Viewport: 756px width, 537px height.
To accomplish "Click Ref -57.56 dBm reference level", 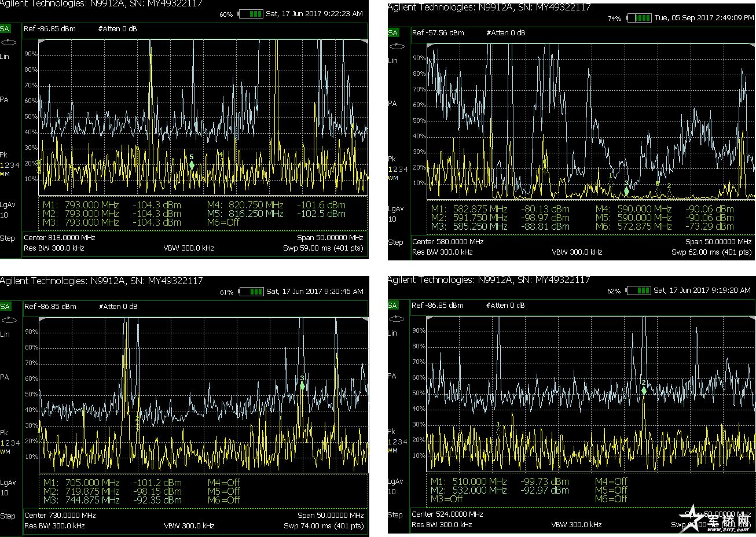I will (x=438, y=33).
